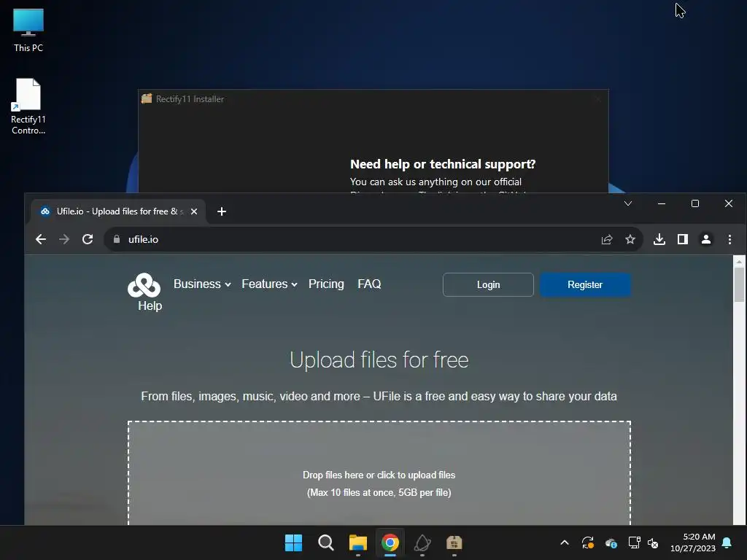Expand the Business menu
This screenshot has width=747, height=560.
point(202,284)
